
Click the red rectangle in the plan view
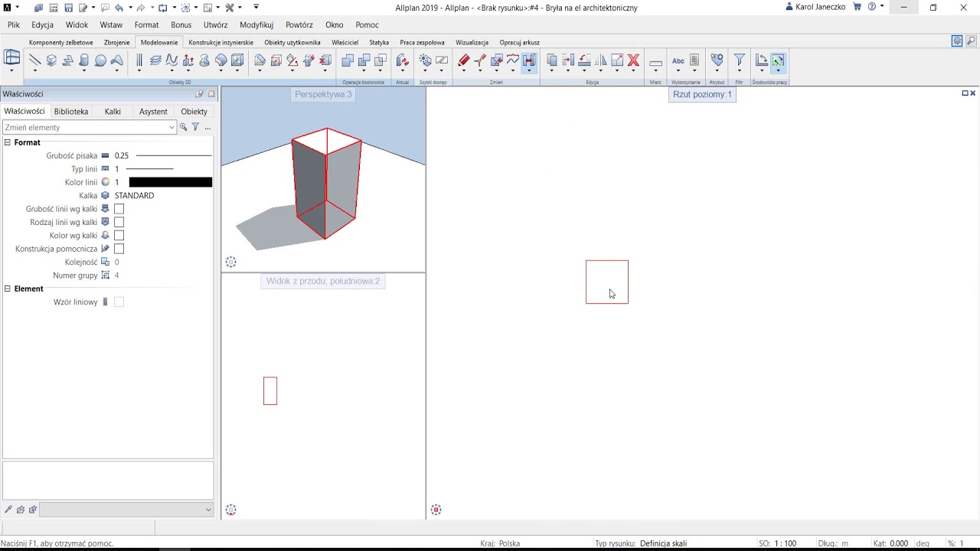[607, 282]
